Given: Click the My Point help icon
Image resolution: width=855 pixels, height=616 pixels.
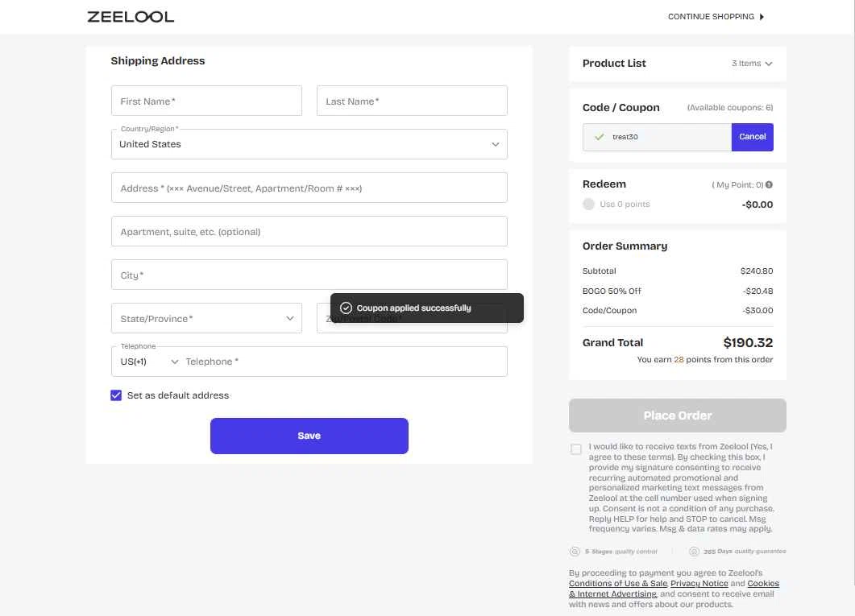Looking at the screenshot, I should [x=769, y=185].
